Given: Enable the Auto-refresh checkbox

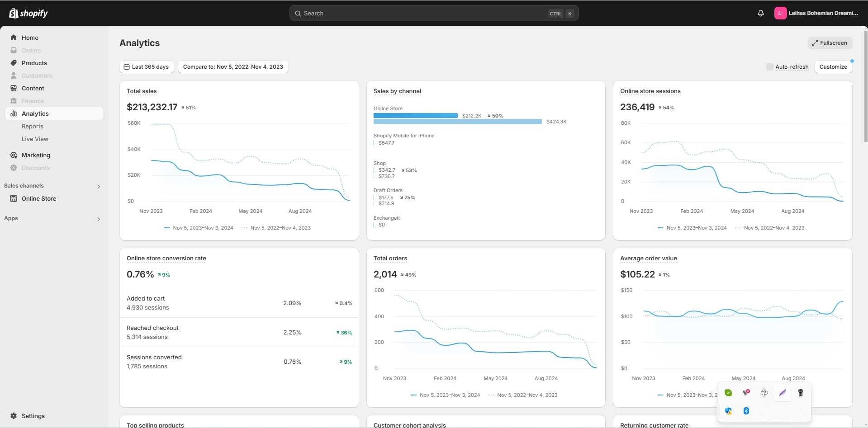Looking at the screenshot, I should [x=769, y=67].
